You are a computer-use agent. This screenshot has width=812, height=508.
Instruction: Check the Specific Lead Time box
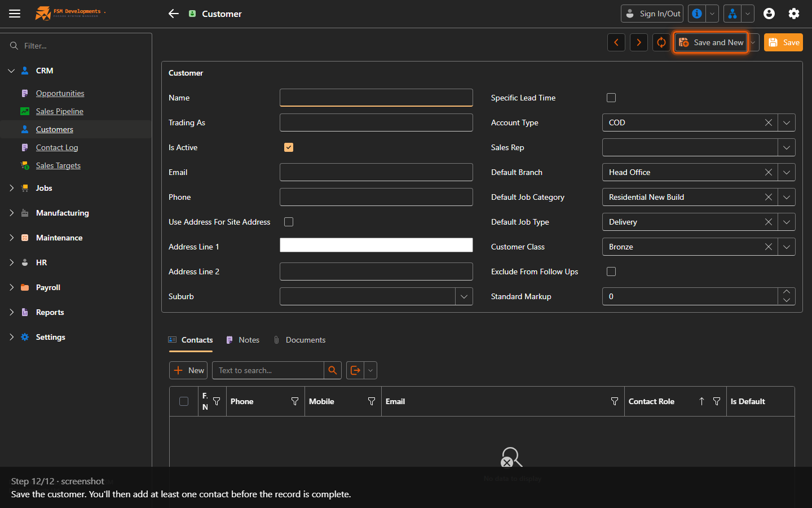(611, 98)
